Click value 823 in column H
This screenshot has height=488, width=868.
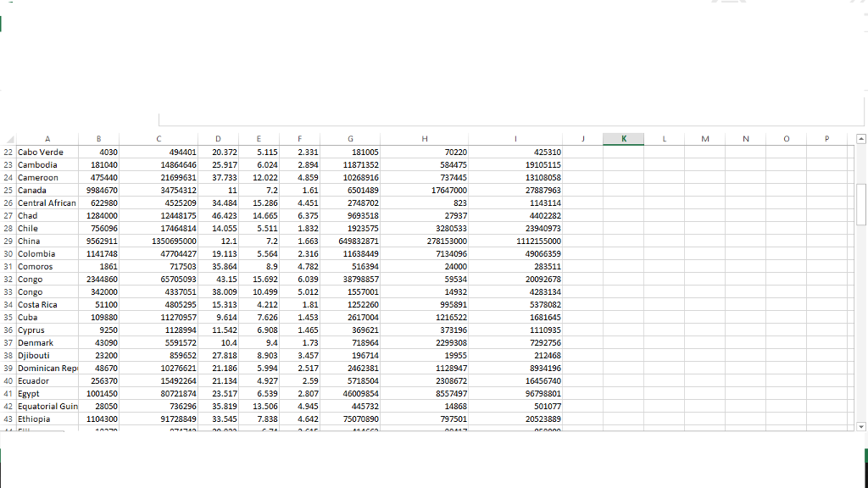tap(424, 203)
